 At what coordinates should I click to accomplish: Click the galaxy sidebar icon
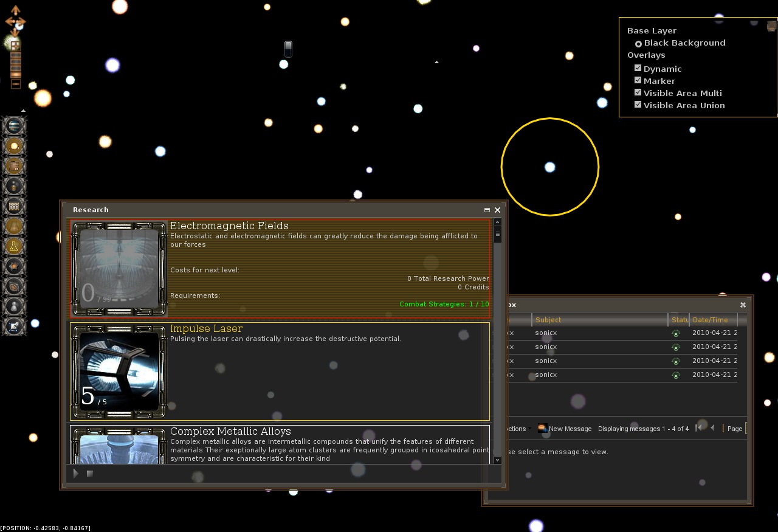point(14,286)
